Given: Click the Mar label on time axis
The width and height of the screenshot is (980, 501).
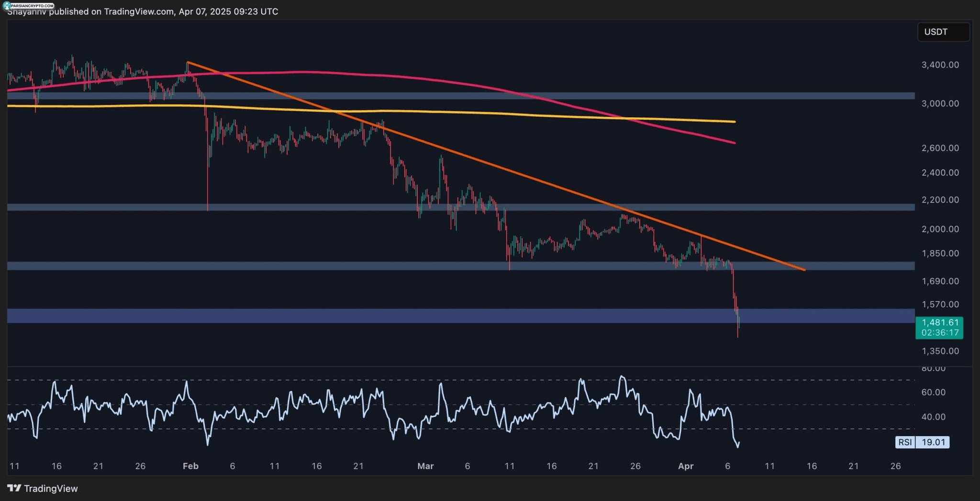Looking at the screenshot, I should (425, 466).
